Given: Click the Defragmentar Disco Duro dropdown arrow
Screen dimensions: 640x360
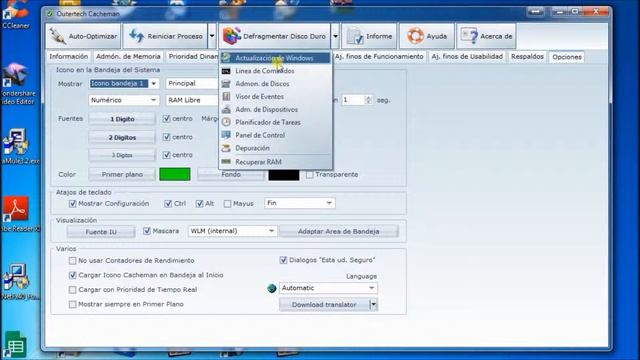Looking at the screenshot, I should (x=335, y=36).
